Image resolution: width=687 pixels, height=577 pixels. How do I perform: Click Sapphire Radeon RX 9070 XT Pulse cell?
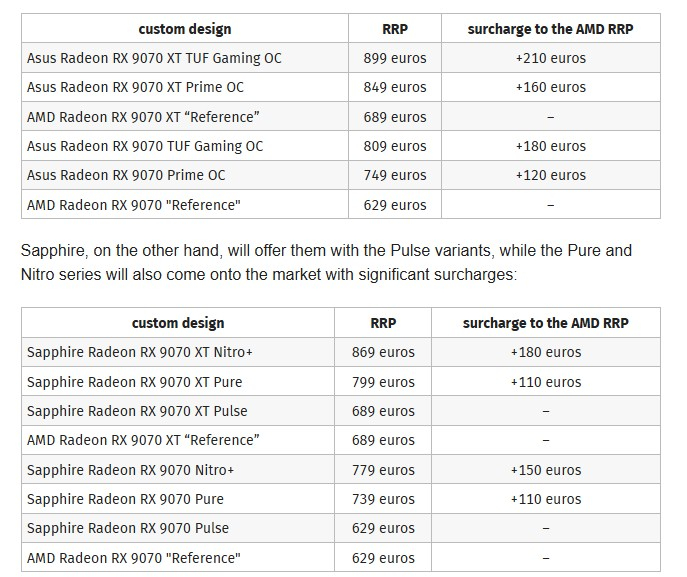(x=137, y=411)
